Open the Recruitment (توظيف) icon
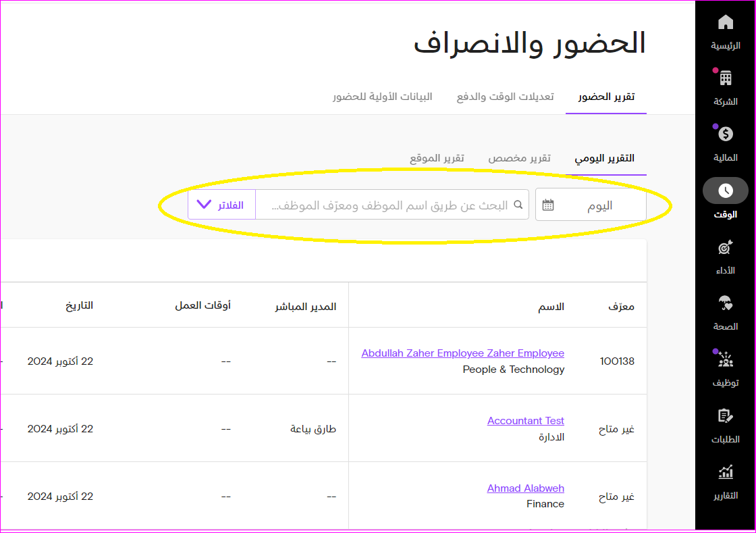This screenshot has height=533, width=756. coord(726,360)
